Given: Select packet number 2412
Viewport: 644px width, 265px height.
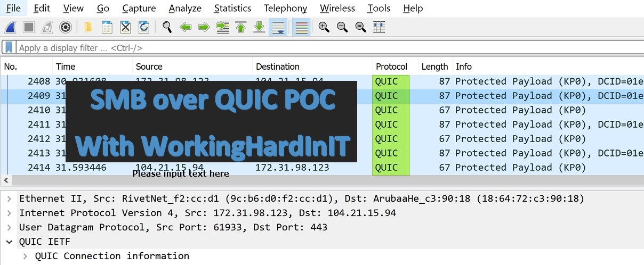Looking at the screenshot, I should [x=322, y=139].
